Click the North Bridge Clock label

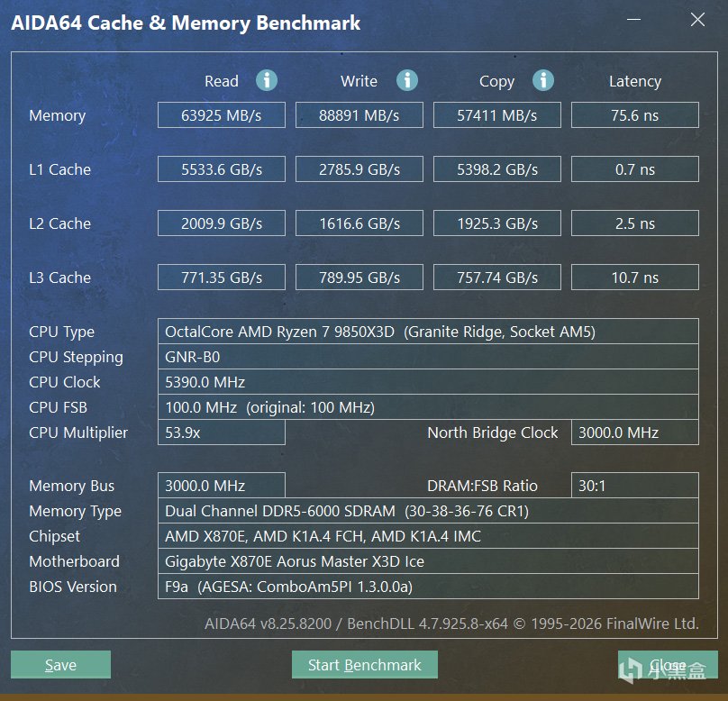(493, 433)
